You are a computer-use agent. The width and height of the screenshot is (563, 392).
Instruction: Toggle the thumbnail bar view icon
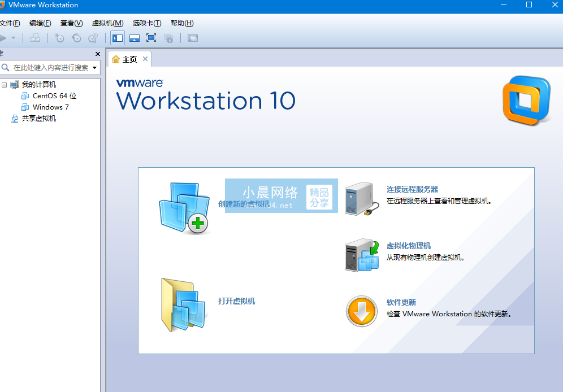135,38
